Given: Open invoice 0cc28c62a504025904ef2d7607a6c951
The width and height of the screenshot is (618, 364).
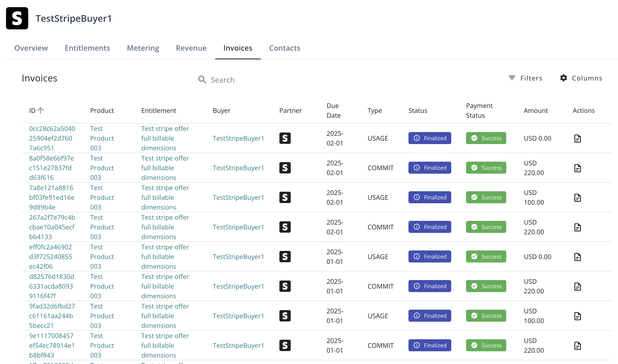Looking at the screenshot, I should pyautogui.click(x=52, y=138).
